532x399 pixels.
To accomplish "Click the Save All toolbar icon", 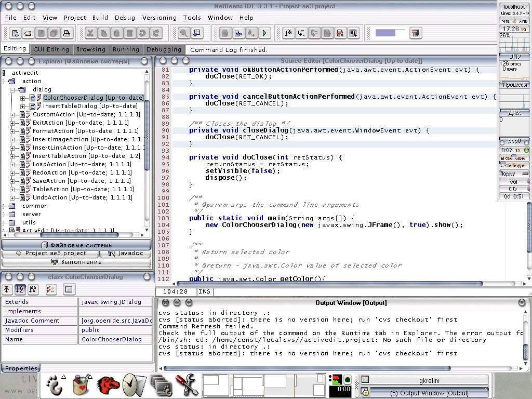I will 54,33.
